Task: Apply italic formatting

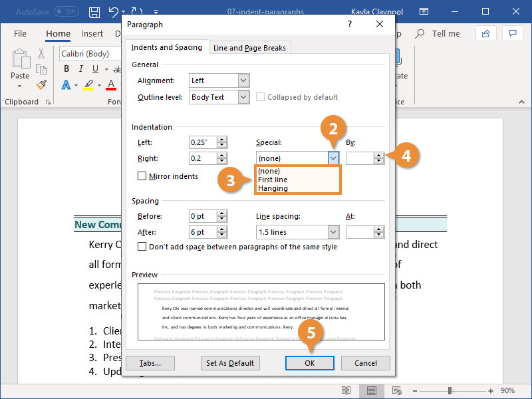Action: tap(80, 68)
